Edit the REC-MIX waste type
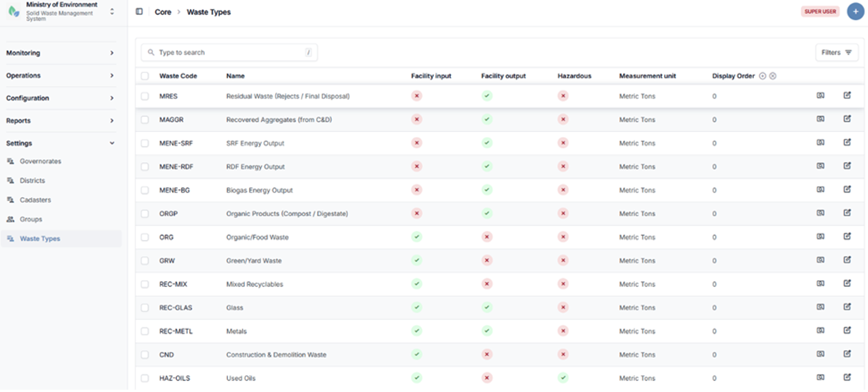Screen dimensions: 868x392 coord(847,283)
